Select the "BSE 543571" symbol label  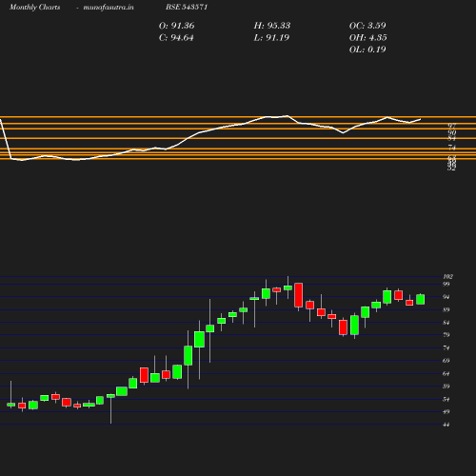[187, 7]
